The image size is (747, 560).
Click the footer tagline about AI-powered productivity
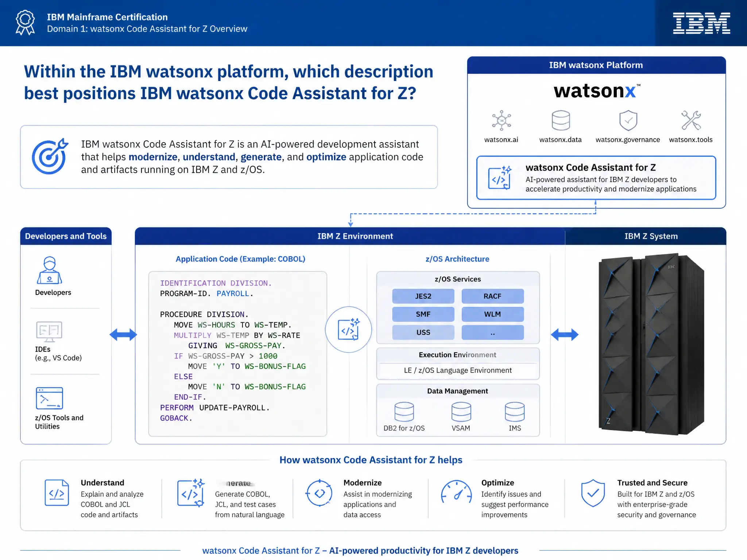point(360,551)
